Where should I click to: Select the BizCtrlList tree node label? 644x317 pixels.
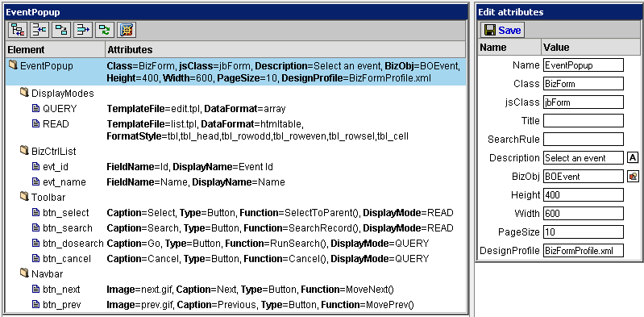[54, 152]
